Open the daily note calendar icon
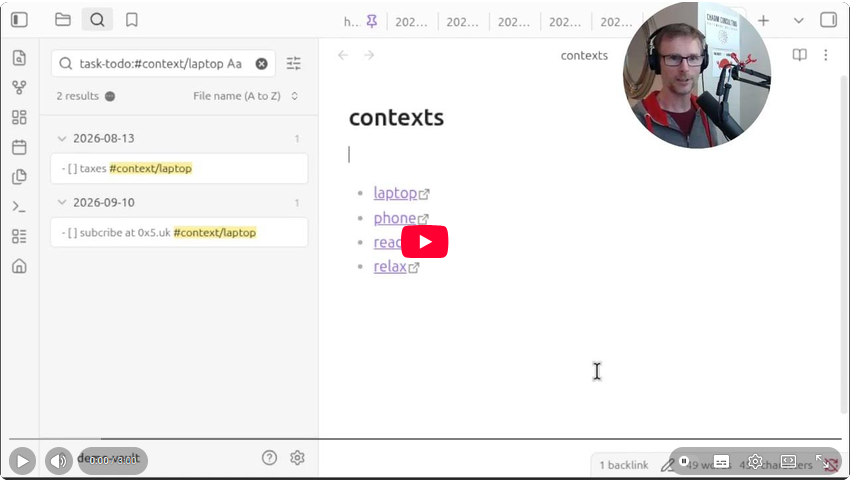851x482 pixels. [20, 147]
